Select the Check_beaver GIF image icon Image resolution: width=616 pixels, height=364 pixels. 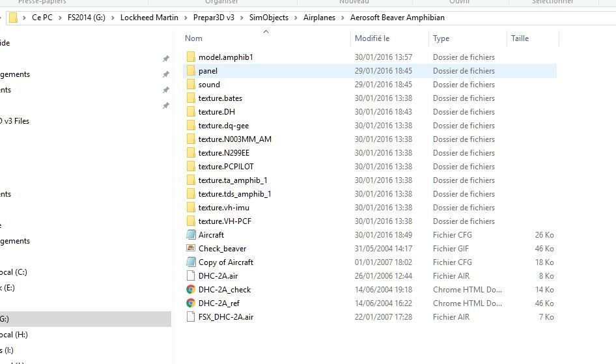191,248
